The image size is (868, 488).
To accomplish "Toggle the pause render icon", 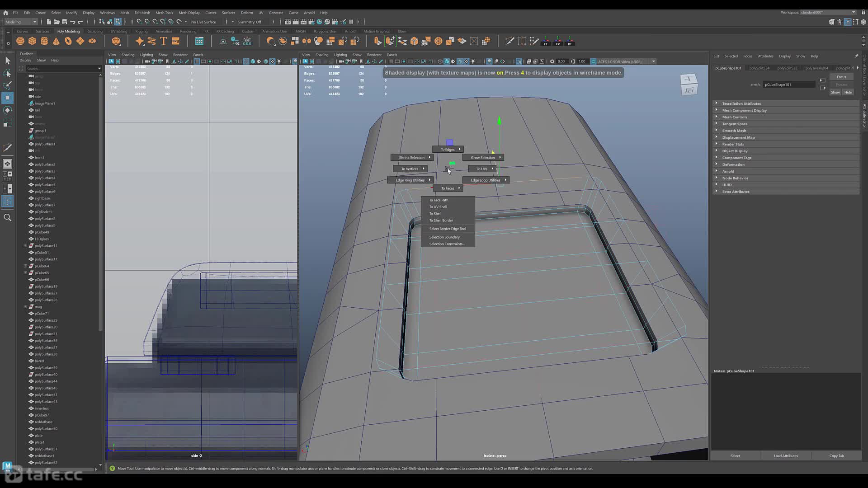I will [x=351, y=22].
